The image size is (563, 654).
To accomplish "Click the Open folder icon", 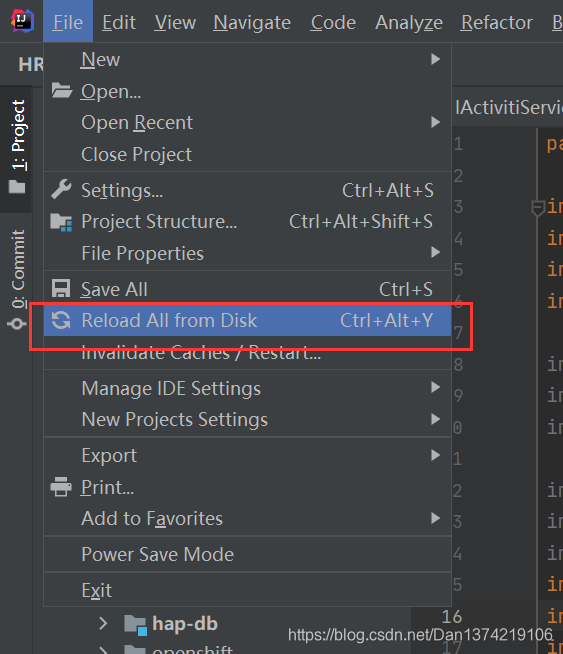I will point(62,91).
